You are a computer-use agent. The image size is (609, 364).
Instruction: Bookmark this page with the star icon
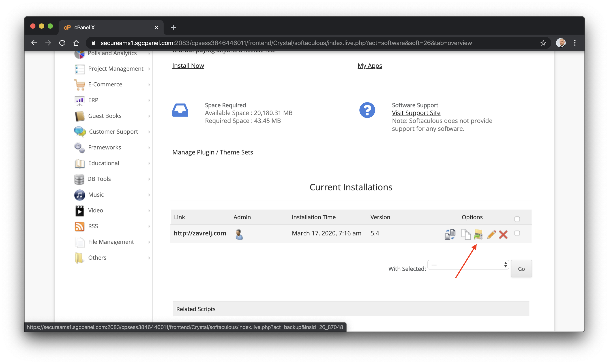(x=543, y=43)
